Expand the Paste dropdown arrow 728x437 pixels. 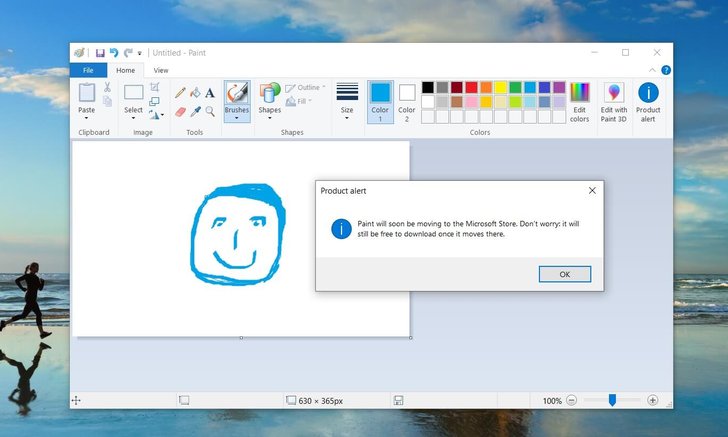click(86, 118)
